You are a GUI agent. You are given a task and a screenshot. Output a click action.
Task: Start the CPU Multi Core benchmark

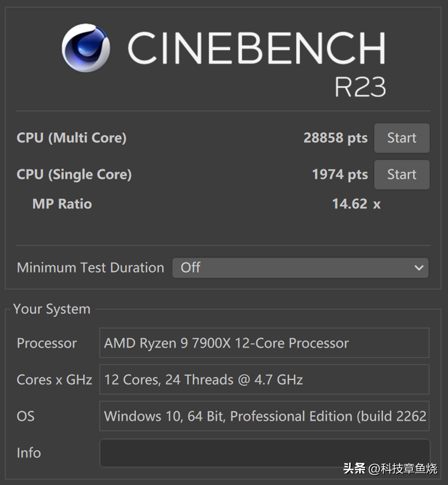point(401,138)
